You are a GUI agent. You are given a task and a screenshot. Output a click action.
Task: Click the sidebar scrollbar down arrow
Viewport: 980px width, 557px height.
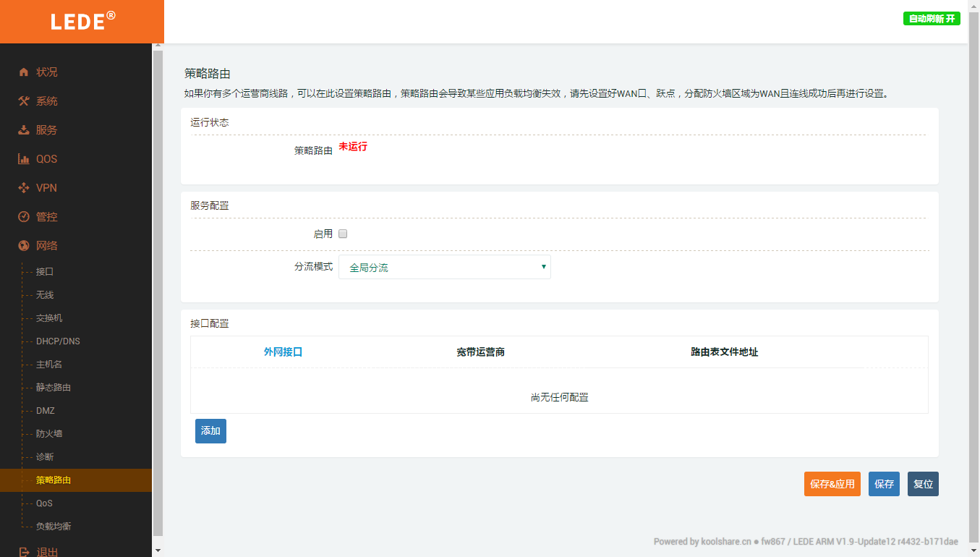click(x=158, y=550)
